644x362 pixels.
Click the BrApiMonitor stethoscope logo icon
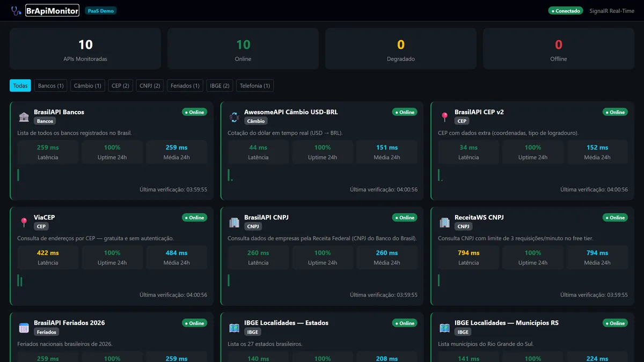pos(16,10)
